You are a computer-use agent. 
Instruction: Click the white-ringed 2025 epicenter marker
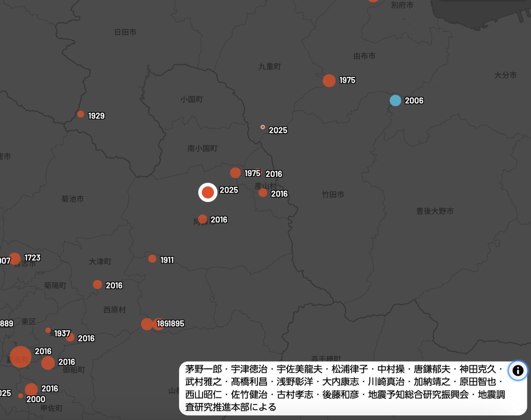pos(208,192)
